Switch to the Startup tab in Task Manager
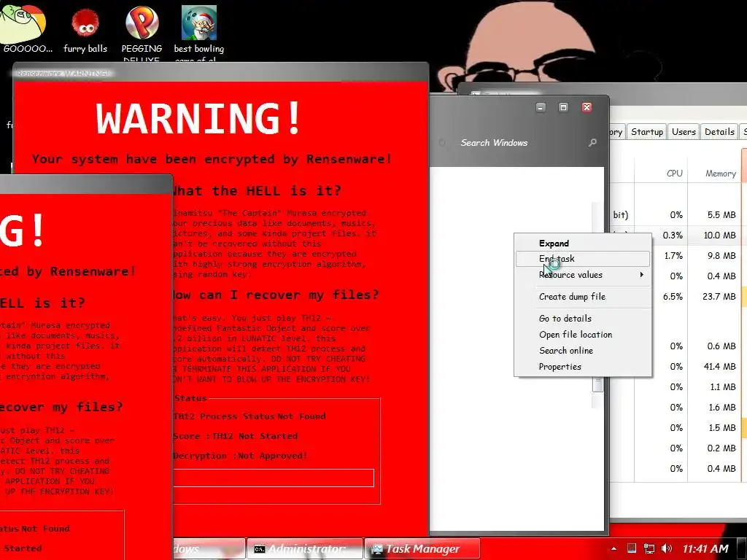Viewport: 747px width, 560px height. click(x=647, y=132)
